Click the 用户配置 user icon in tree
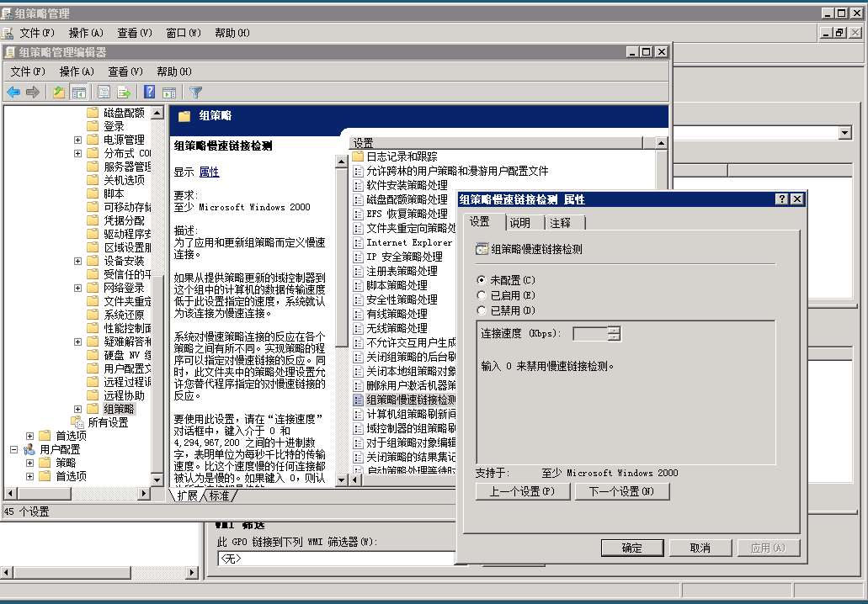 (x=29, y=449)
